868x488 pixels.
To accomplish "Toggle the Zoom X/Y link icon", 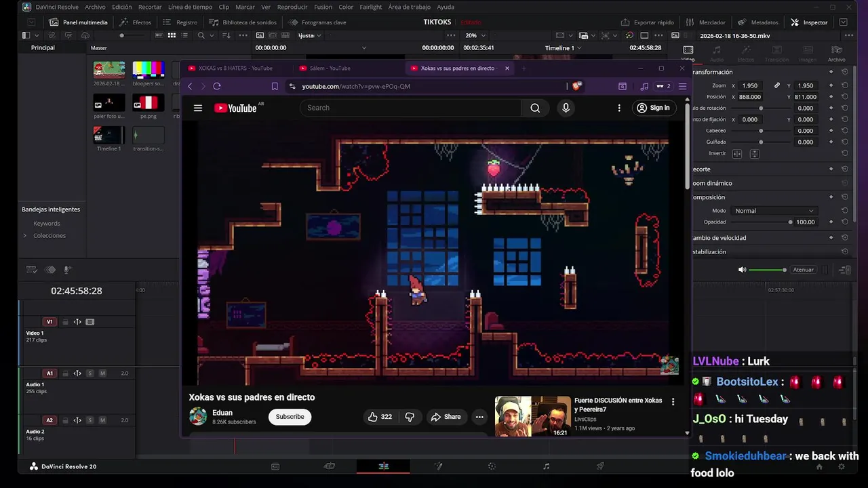I will point(777,85).
